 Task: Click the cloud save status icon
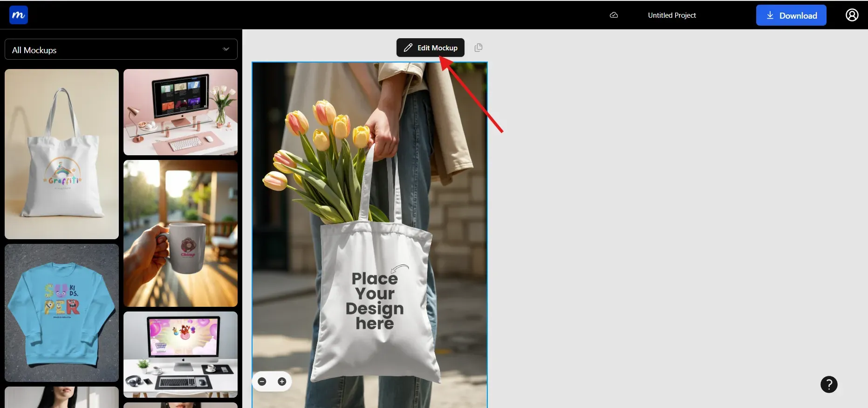614,15
